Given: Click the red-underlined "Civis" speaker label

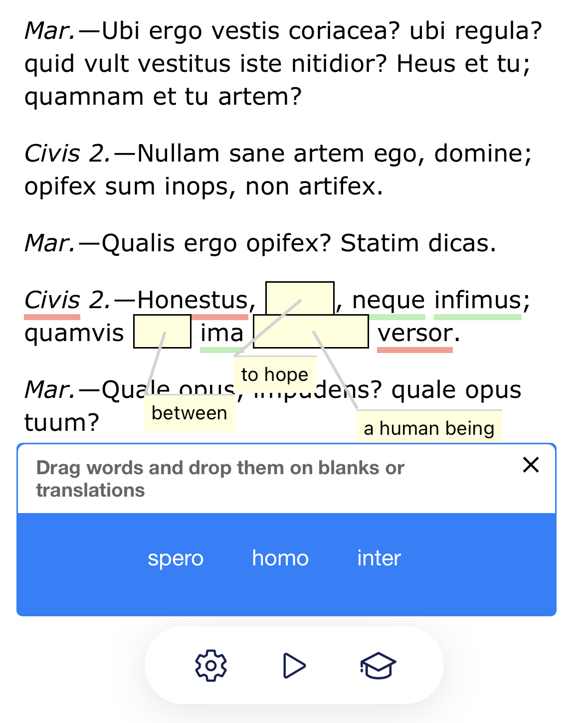Looking at the screenshot, I should pos(52,300).
